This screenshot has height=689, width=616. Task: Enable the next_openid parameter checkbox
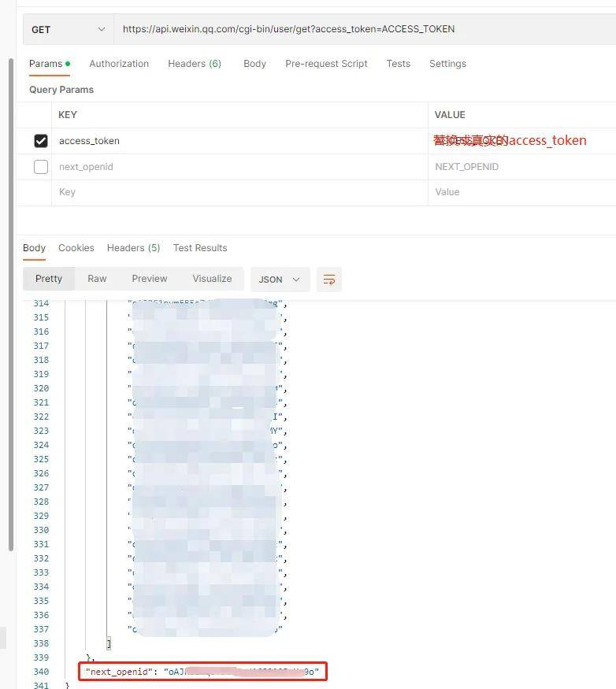(x=41, y=167)
